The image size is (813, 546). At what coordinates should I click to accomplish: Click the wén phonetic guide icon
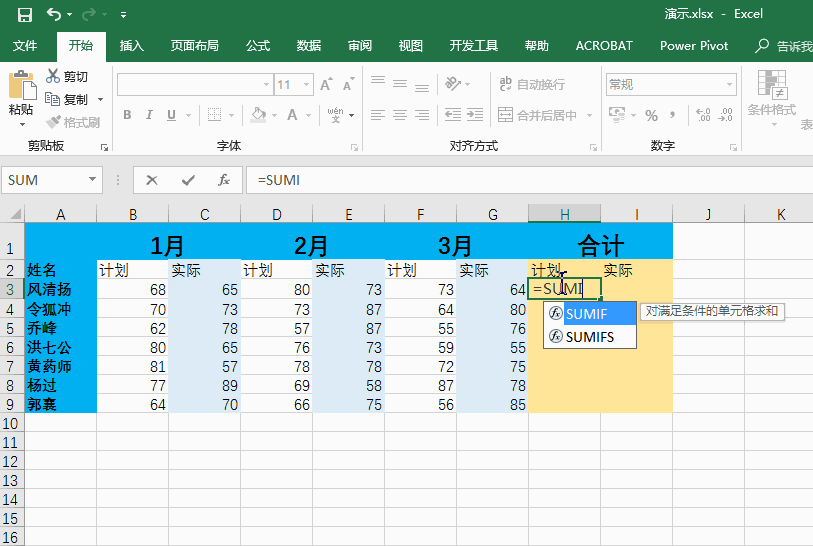point(335,115)
